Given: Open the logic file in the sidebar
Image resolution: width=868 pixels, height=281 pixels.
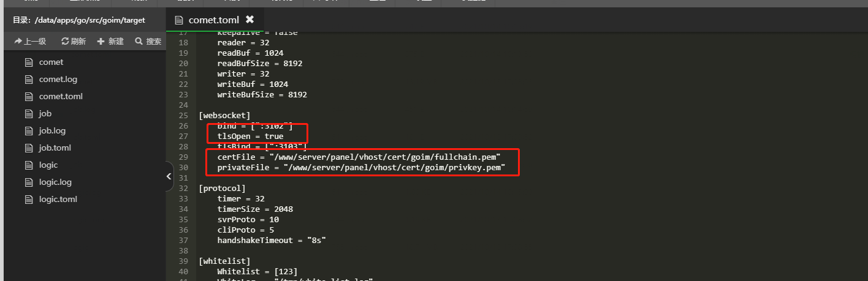Looking at the screenshot, I should [48, 165].
